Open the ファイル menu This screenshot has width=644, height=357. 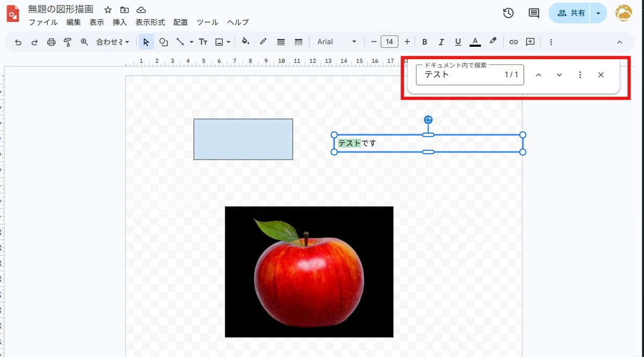coord(43,23)
